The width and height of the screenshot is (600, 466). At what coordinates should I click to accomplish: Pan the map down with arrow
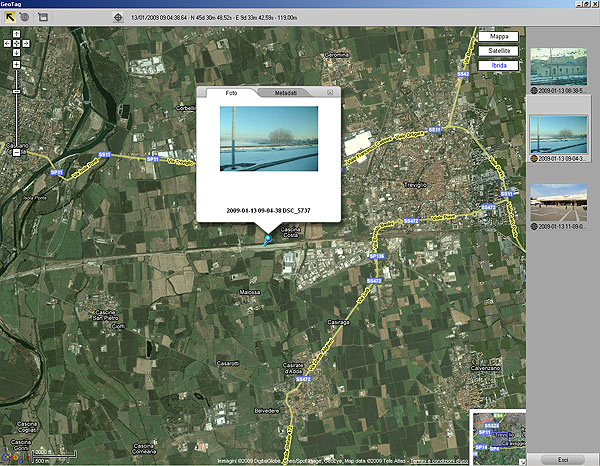click(16, 52)
